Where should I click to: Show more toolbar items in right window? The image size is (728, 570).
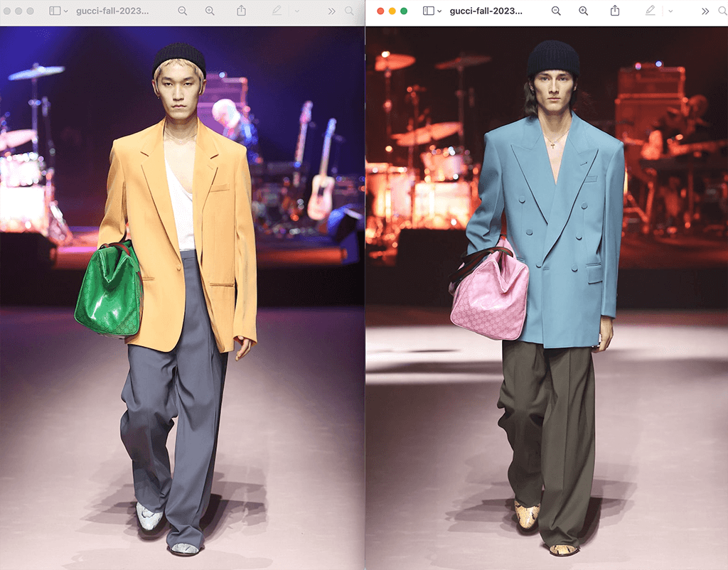(705, 11)
